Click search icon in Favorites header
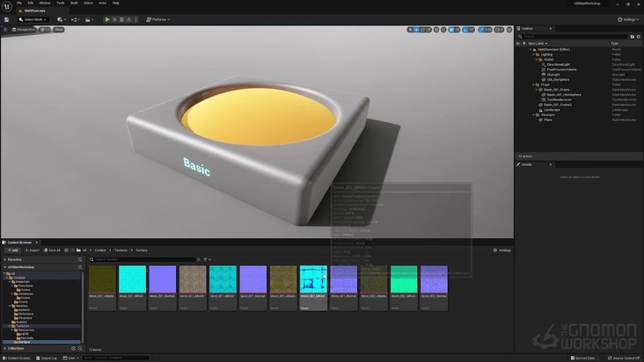The height and width of the screenshot is (362, 644). pyautogui.click(x=78, y=259)
